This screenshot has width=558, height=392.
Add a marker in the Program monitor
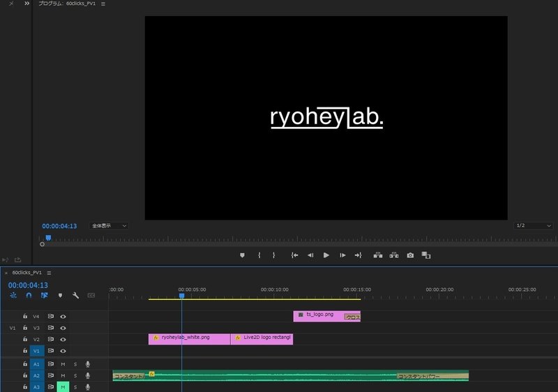click(242, 255)
